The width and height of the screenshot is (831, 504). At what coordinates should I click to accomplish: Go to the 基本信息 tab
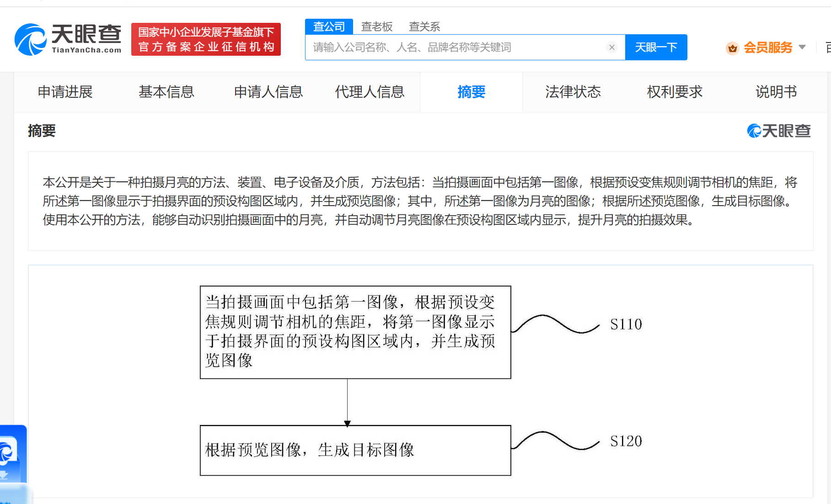(x=166, y=92)
